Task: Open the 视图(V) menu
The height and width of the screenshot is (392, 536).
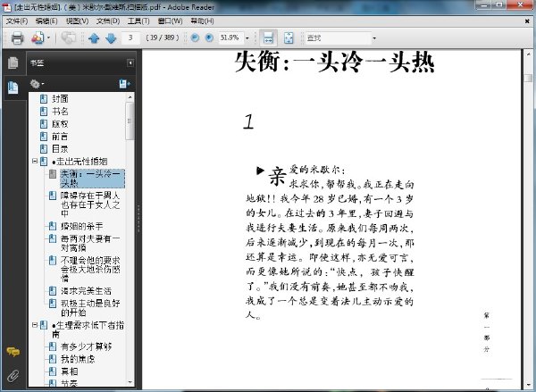Action: pos(77,21)
